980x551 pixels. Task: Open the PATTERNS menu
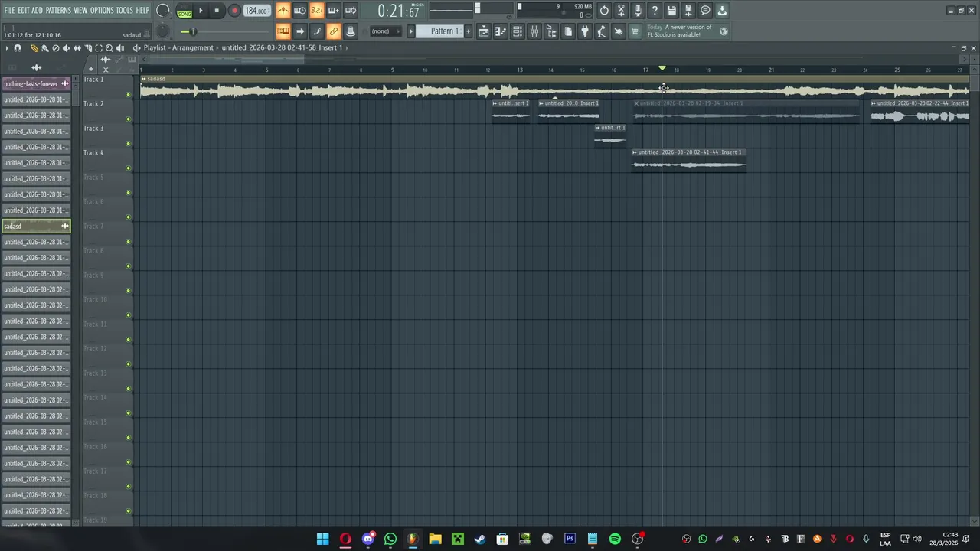click(x=58, y=10)
